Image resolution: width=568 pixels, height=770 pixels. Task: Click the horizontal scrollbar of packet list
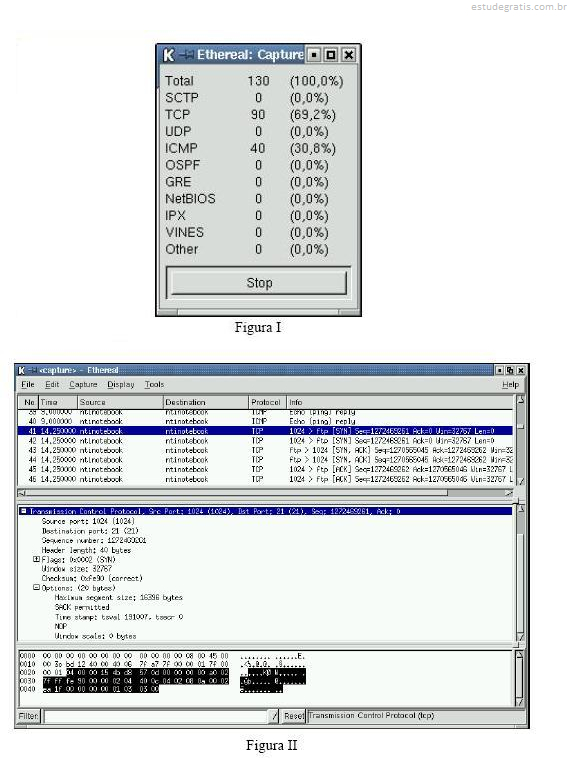pos(266,493)
